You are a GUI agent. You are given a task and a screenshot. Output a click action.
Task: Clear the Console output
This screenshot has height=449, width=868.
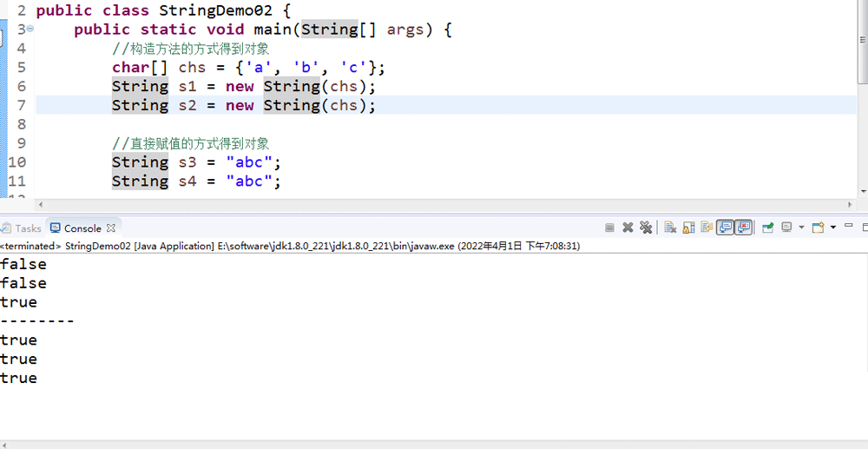click(x=670, y=227)
